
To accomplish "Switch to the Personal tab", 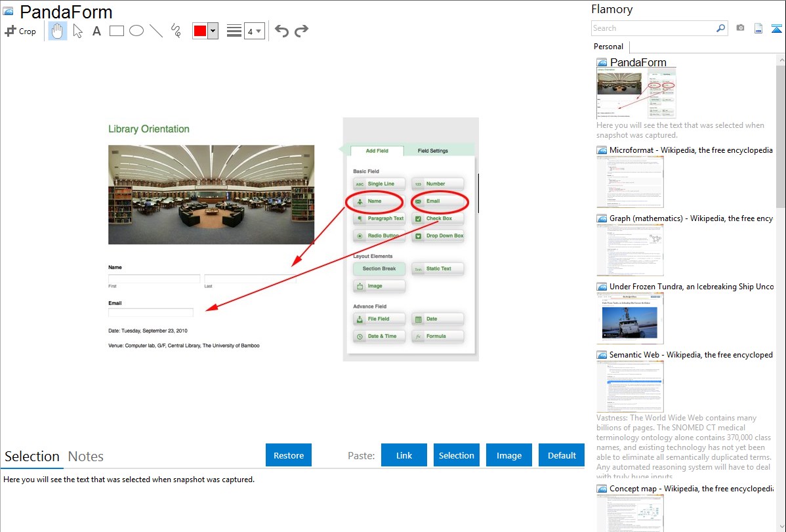I will click(x=609, y=47).
